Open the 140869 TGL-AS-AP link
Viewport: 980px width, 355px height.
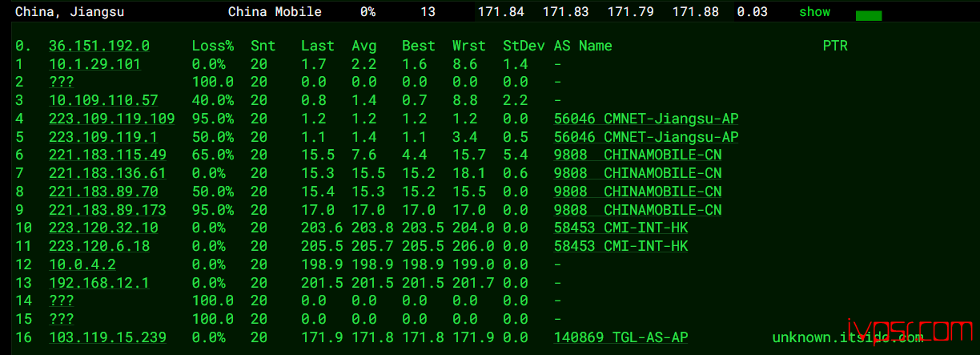[621, 337]
